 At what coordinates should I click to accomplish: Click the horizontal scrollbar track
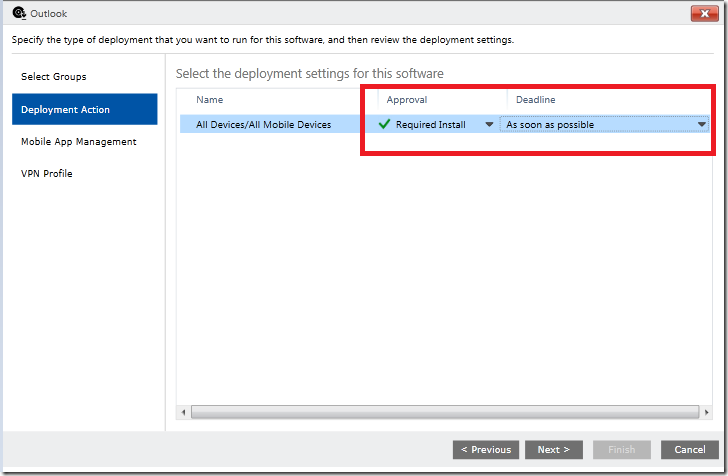coord(445,412)
